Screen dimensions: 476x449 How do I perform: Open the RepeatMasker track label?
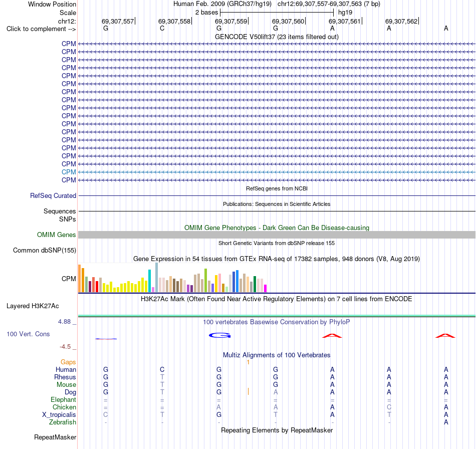click(x=55, y=437)
